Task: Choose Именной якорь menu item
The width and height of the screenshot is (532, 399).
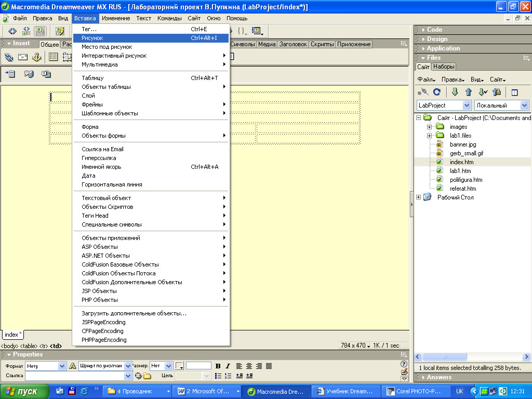Action: click(x=151, y=167)
